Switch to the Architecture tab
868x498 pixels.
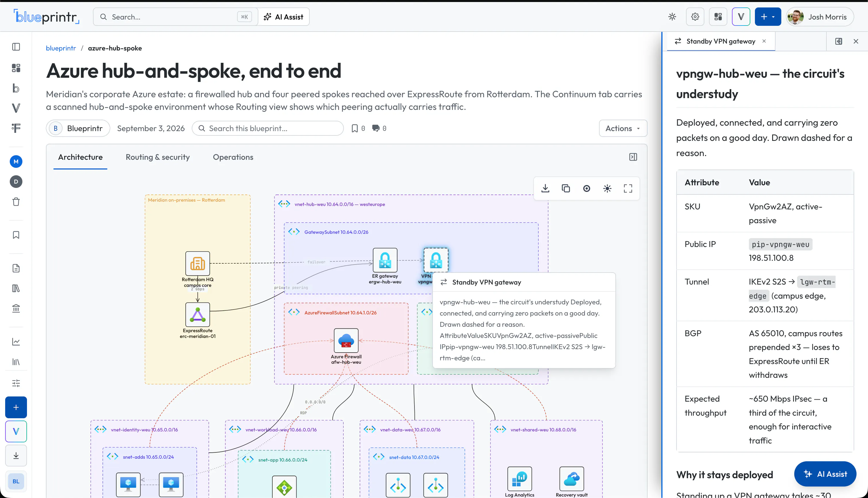(80, 157)
